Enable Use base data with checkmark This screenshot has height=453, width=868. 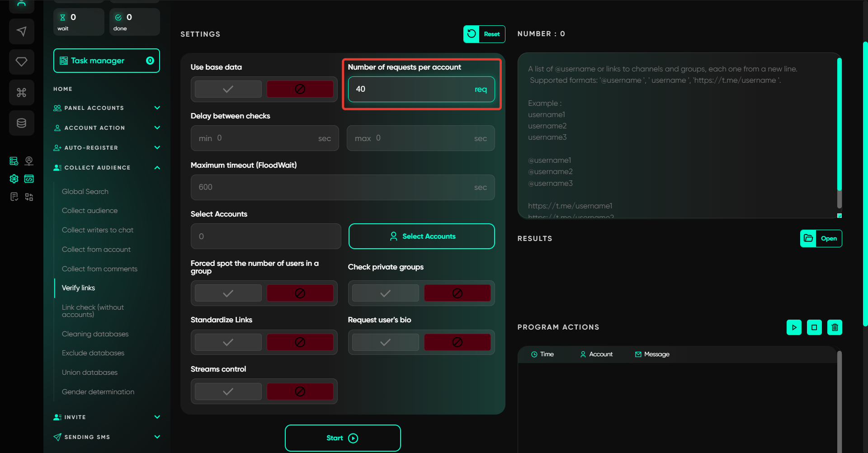228,89
